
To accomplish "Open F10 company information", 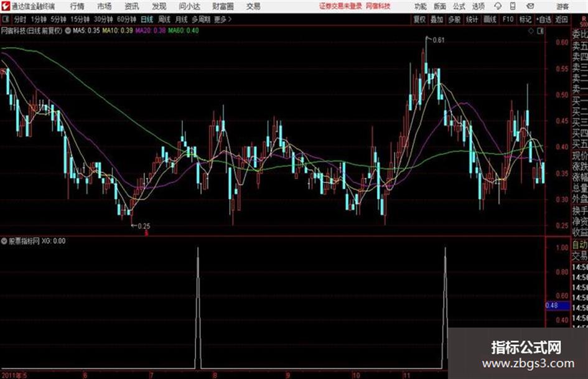I will pos(508,19).
